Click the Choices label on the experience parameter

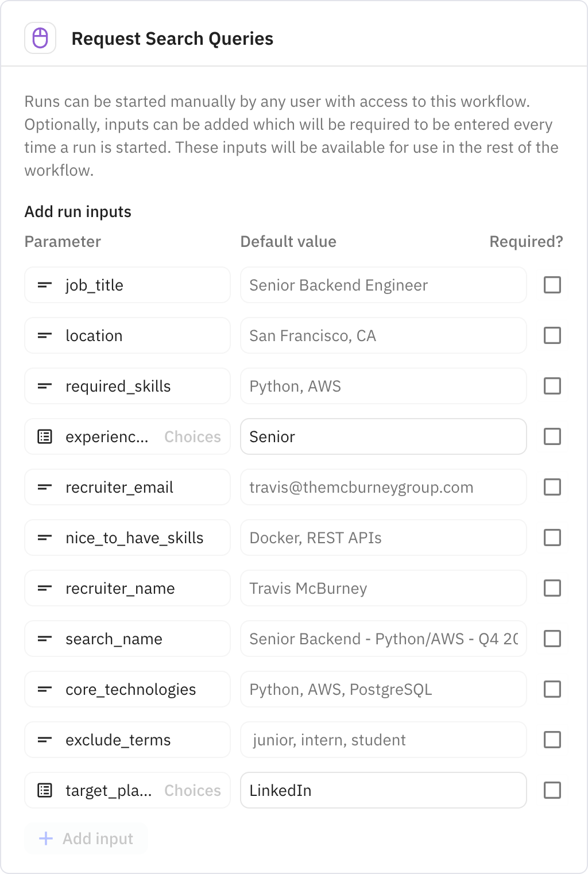[x=192, y=436]
